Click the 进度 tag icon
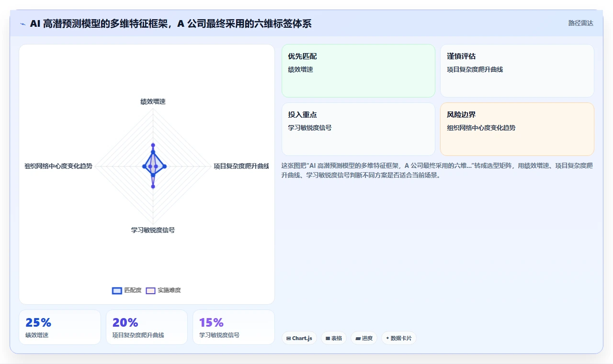 (x=358, y=338)
